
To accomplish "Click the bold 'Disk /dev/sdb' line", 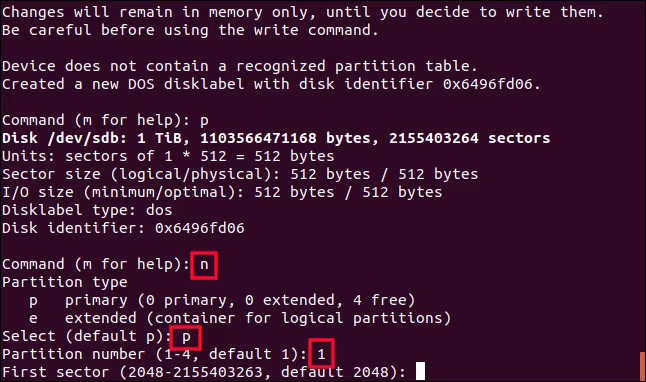I will tap(276, 138).
